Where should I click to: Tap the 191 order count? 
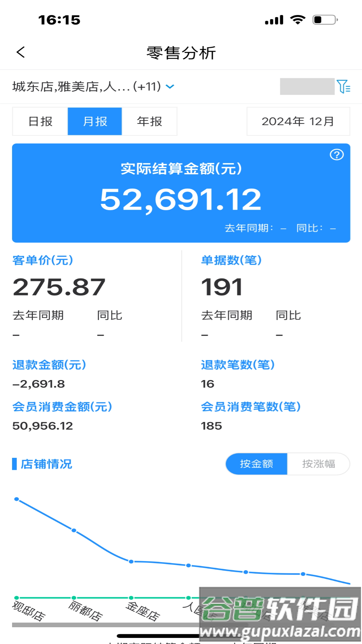222,287
